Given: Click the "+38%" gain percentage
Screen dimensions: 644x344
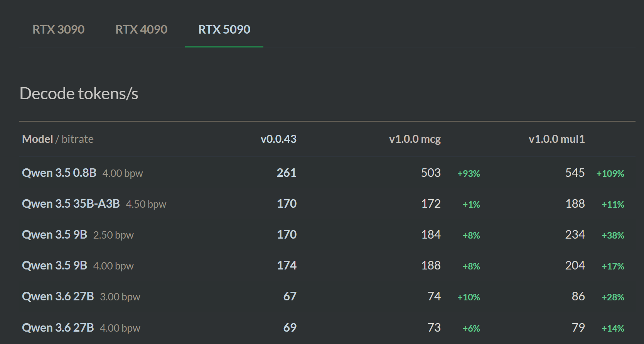Looking at the screenshot, I should pos(613,236).
